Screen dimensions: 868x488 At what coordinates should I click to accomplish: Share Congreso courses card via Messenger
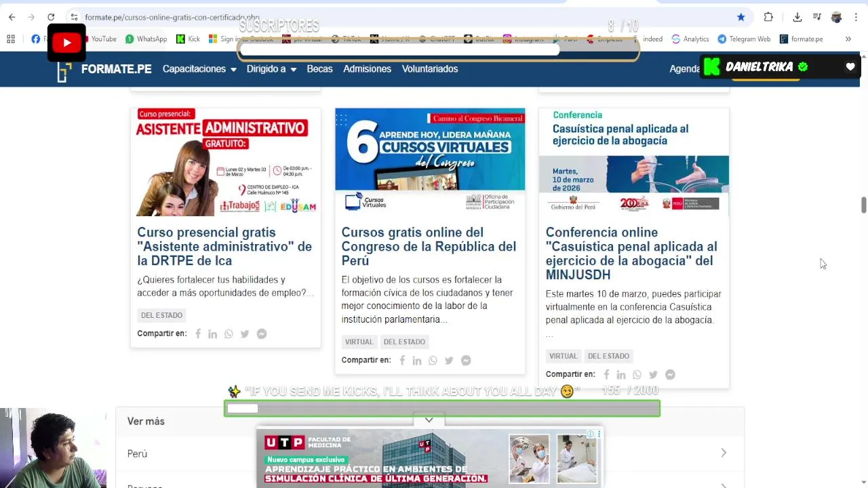[x=466, y=361]
